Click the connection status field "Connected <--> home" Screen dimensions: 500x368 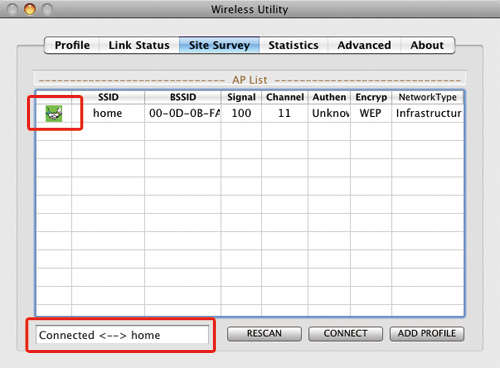coord(122,335)
